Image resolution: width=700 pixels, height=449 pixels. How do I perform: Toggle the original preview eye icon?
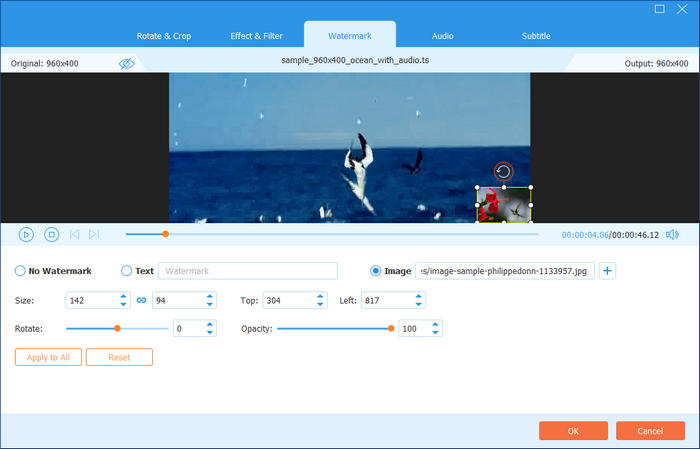click(x=126, y=63)
